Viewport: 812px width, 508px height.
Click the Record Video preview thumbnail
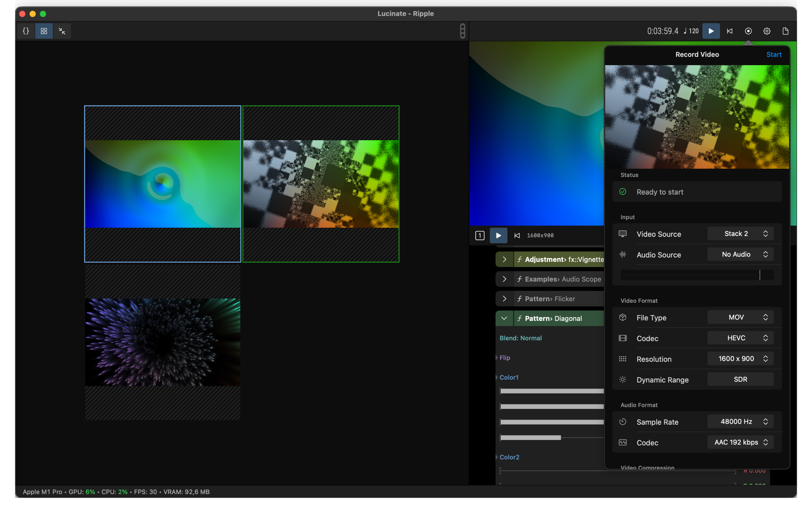coord(697,117)
